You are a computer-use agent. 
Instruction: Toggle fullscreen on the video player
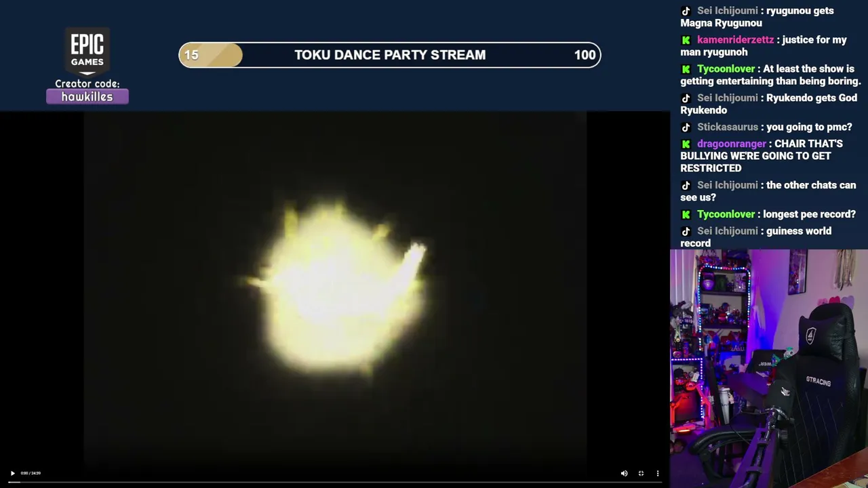641,473
